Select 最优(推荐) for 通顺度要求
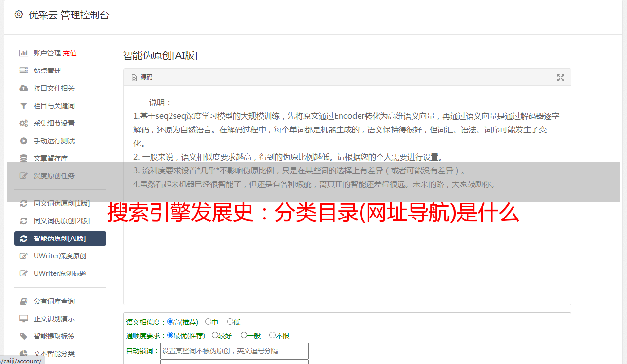627x364 pixels. 170,335
